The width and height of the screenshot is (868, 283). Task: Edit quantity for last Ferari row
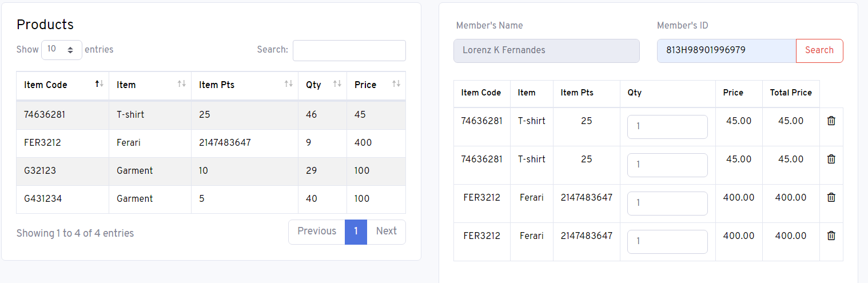point(667,242)
